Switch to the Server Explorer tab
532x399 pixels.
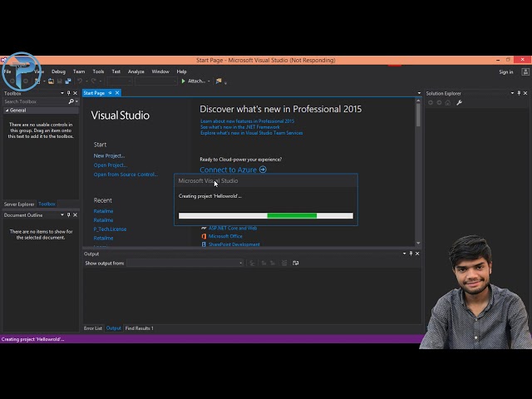[19, 204]
